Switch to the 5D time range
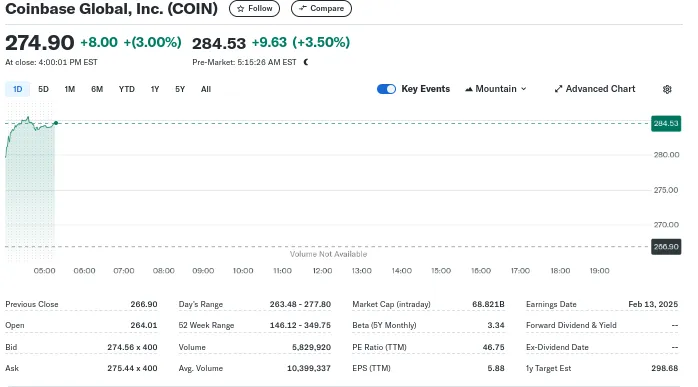This screenshot has width=698, height=387. point(43,89)
